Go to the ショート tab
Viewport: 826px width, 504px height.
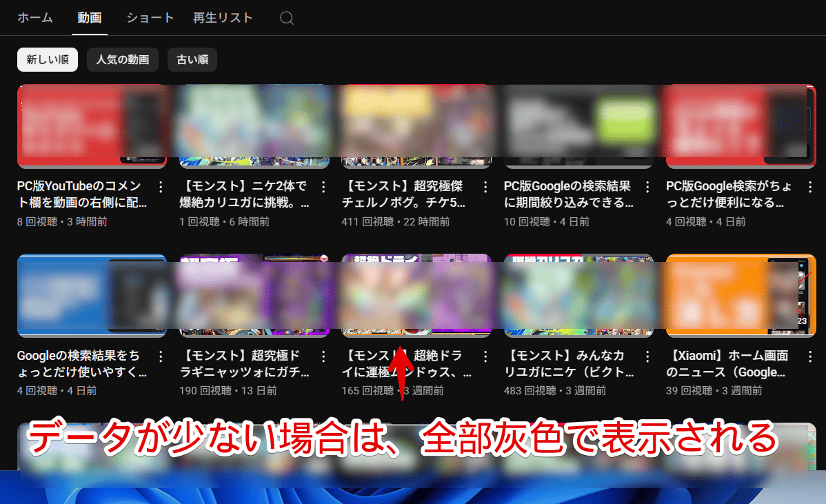click(150, 18)
